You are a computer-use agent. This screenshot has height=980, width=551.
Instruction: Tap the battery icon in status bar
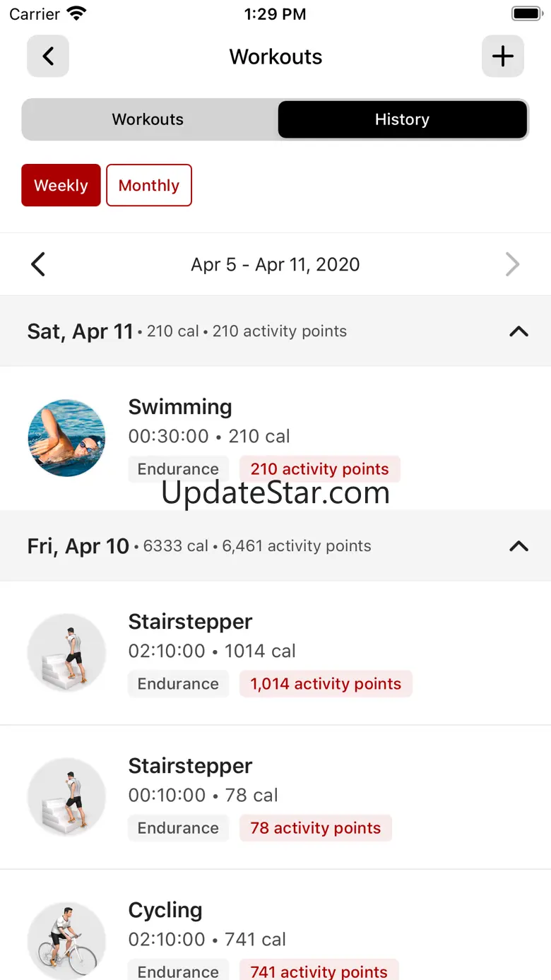click(x=526, y=14)
